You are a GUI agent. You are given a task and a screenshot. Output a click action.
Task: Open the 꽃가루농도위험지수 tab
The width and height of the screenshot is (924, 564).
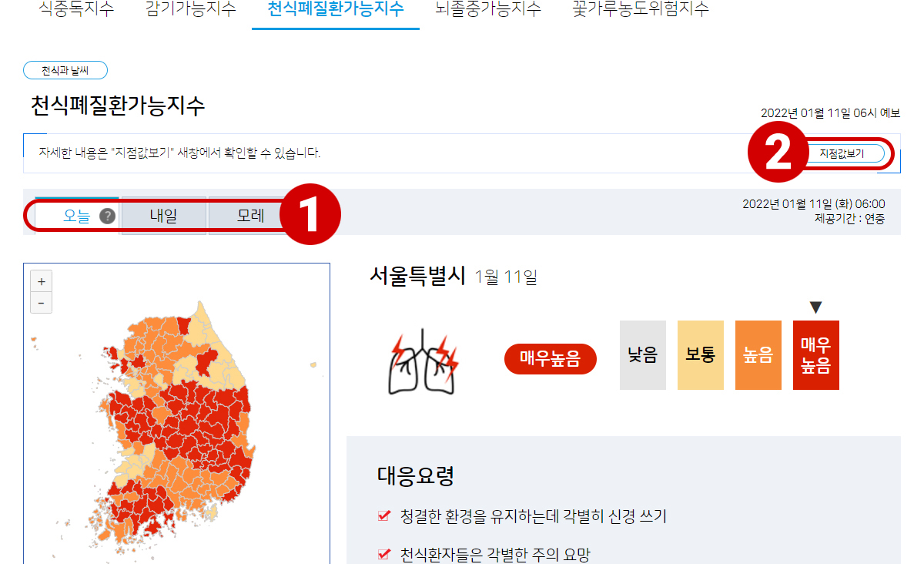[x=641, y=9]
